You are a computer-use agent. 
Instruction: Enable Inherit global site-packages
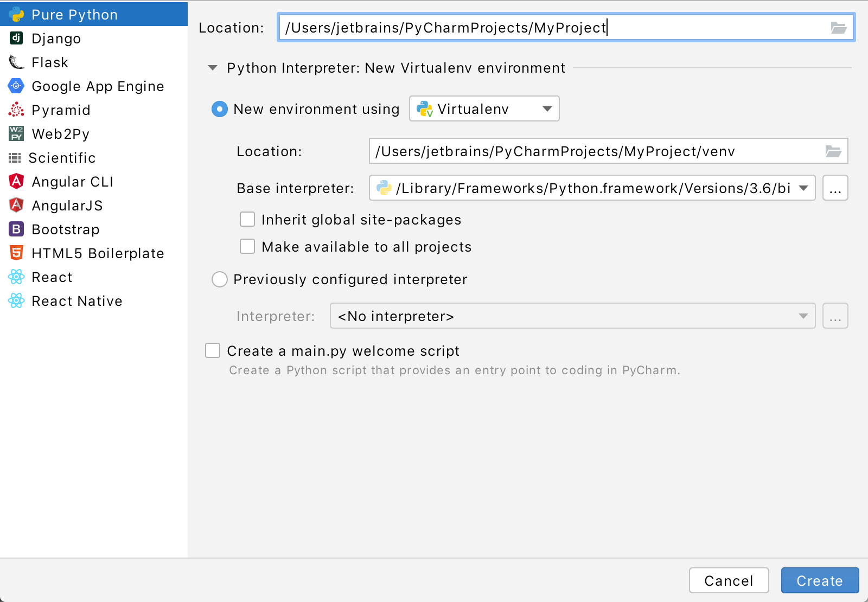247,219
